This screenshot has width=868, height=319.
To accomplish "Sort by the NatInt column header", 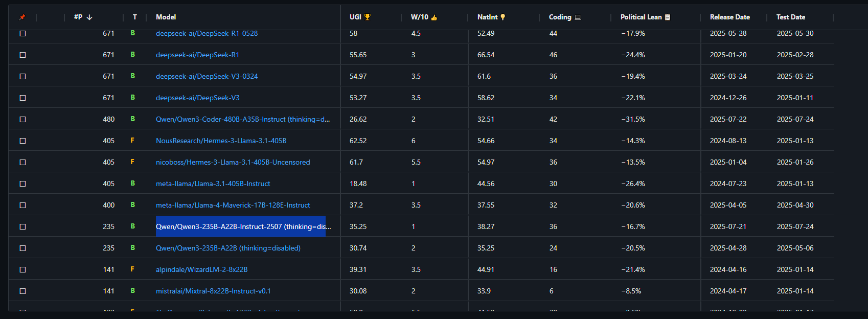I will point(487,17).
